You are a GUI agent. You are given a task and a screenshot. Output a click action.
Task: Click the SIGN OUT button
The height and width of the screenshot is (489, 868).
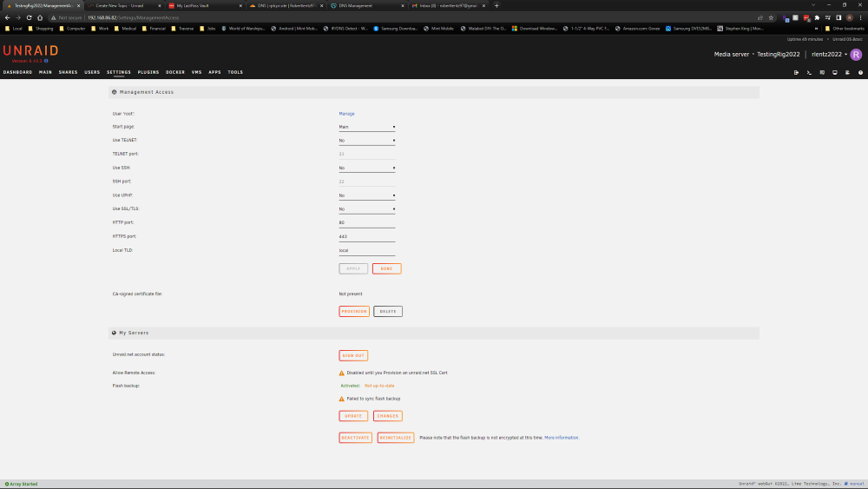click(353, 355)
